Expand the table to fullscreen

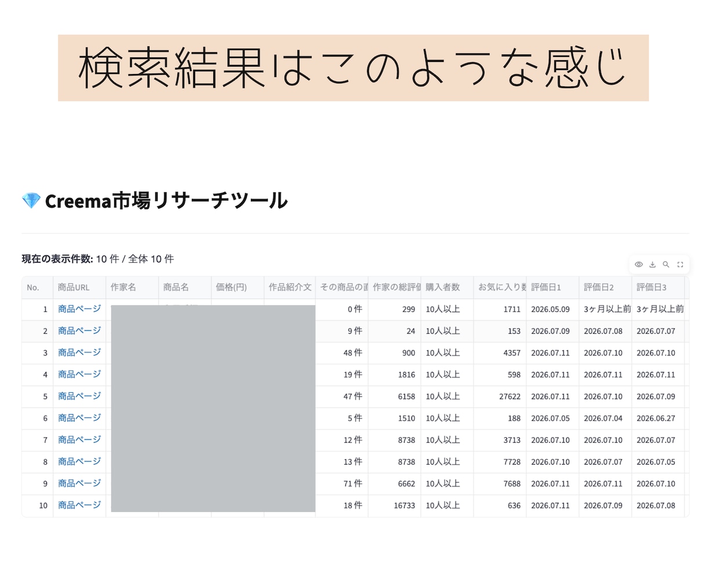pos(680,264)
